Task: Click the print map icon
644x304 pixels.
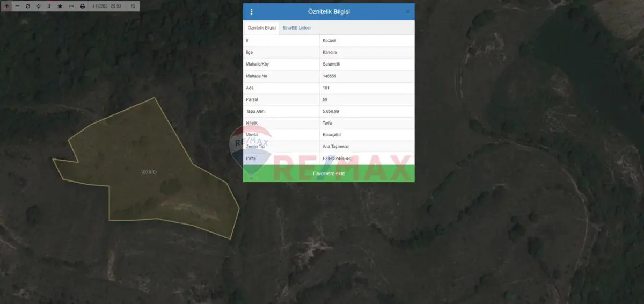Action: coord(83,6)
